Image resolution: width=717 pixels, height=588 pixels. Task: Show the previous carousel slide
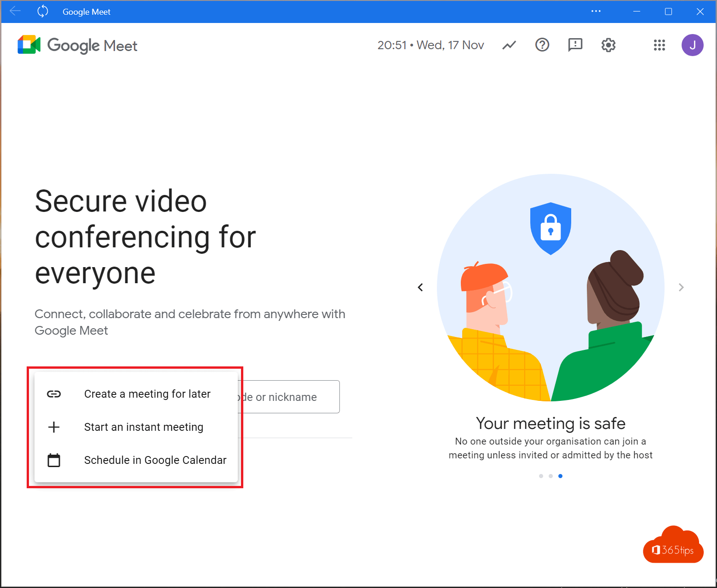pos(420,287)
